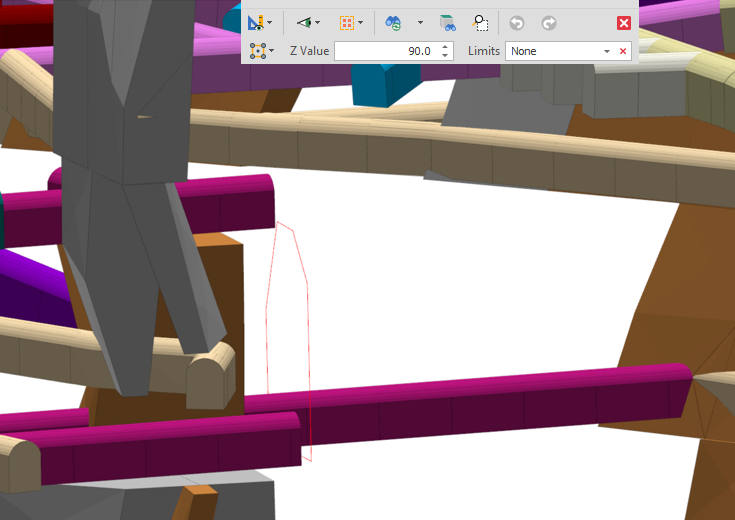This screenshot has width=735, height=520.
Task: Click the bounding box nodes icon
Action: [258, 51]
